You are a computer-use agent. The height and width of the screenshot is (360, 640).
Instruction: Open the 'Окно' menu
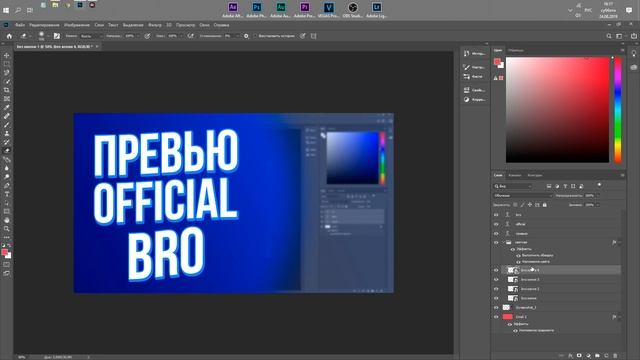pos(204,25)
